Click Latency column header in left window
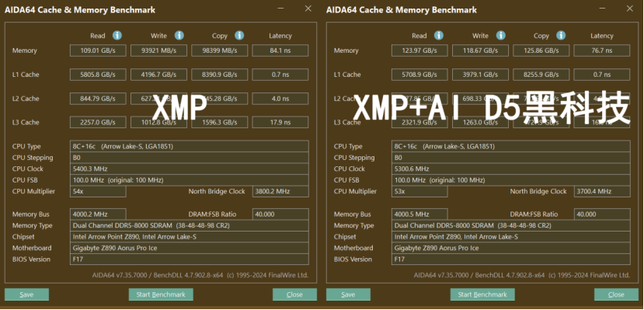 click(280, 36)
